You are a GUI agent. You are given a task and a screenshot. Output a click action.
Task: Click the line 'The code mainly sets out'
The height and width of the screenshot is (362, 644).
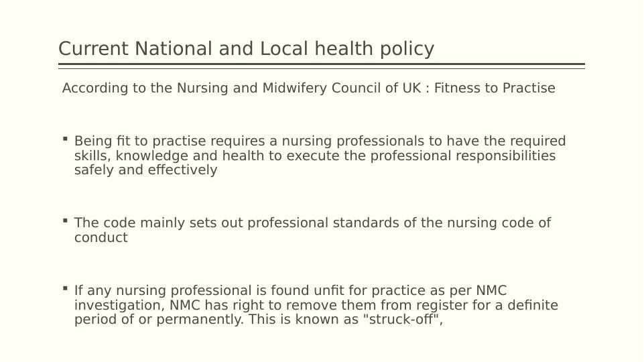[x=312, y=223]
